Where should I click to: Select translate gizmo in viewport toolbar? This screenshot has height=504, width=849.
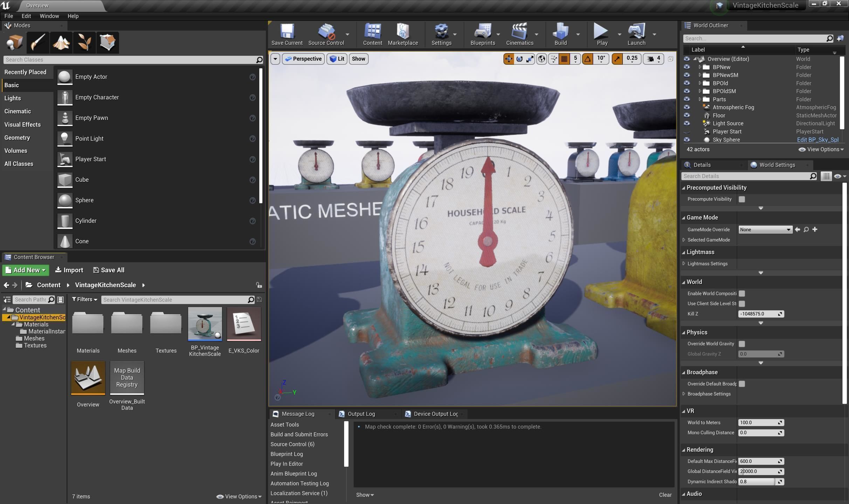pos(509,59)
